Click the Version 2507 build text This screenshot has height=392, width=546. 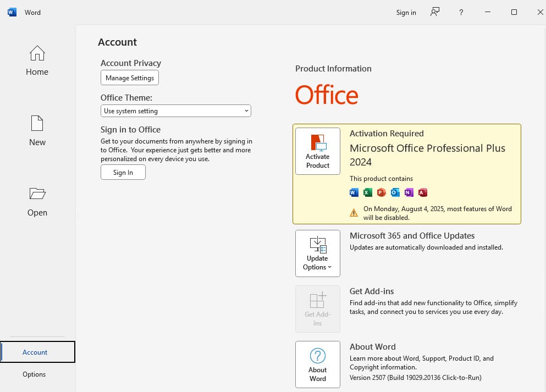416,377
